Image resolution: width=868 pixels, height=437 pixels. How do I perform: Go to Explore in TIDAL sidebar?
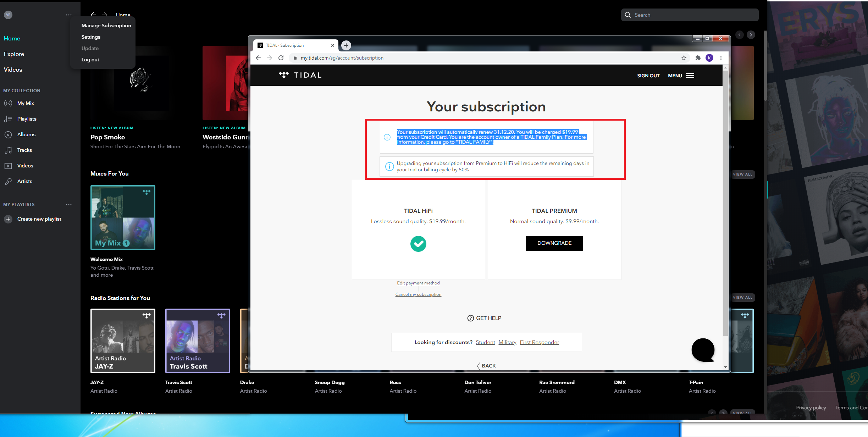14,54
